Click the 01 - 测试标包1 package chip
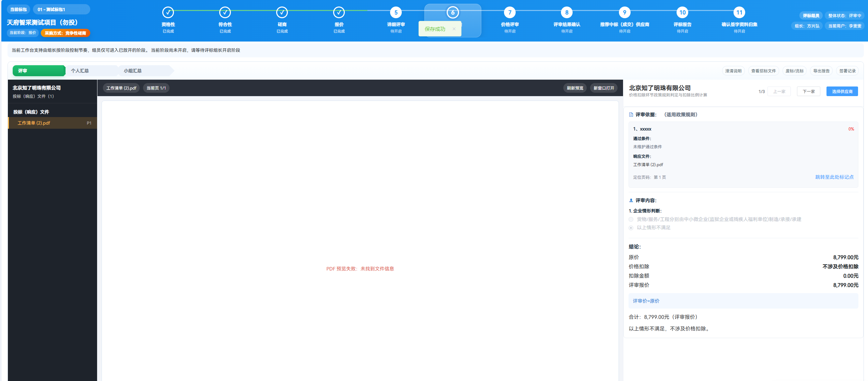Viewport: 868px width, 381px height. pos(61,9)
